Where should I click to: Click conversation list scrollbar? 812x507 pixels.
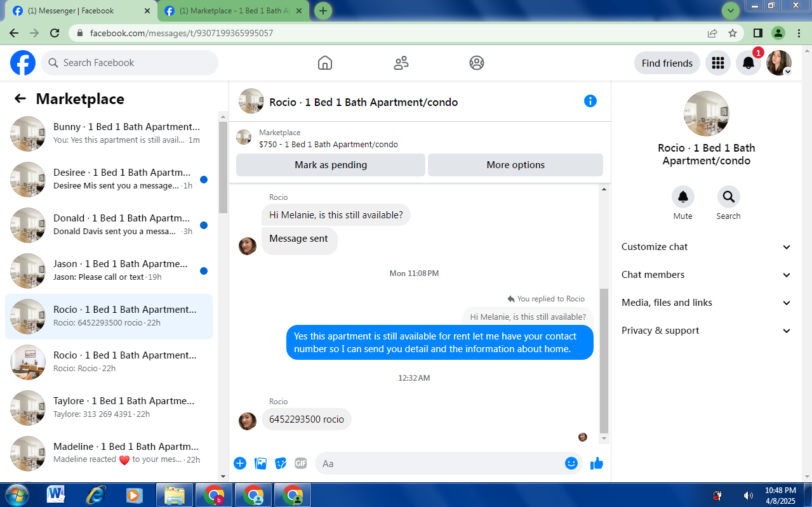tap(223, 168)
